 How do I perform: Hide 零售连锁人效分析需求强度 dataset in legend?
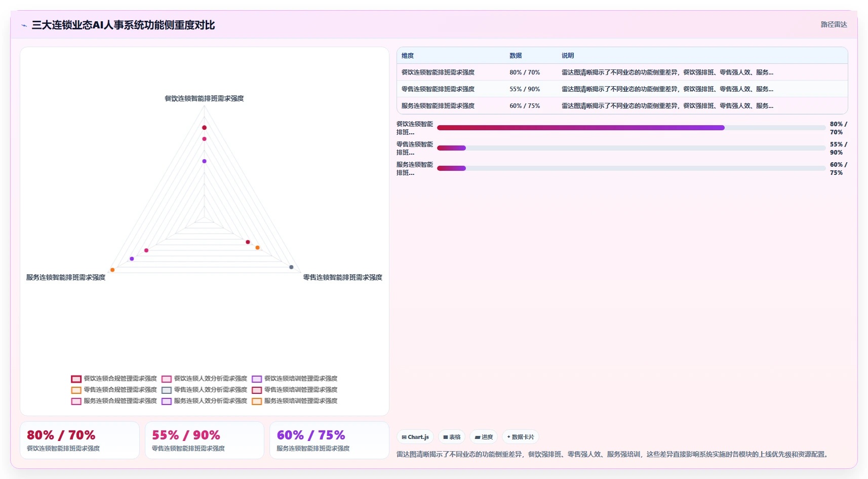pos(205,390)
